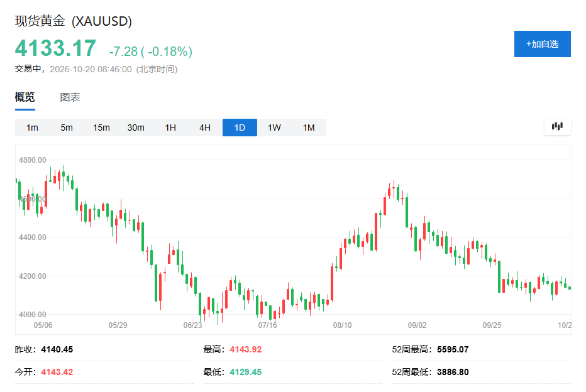Select the 4H timeframe
This screenshot has height=392, width=586.
(x=205, y=128)
